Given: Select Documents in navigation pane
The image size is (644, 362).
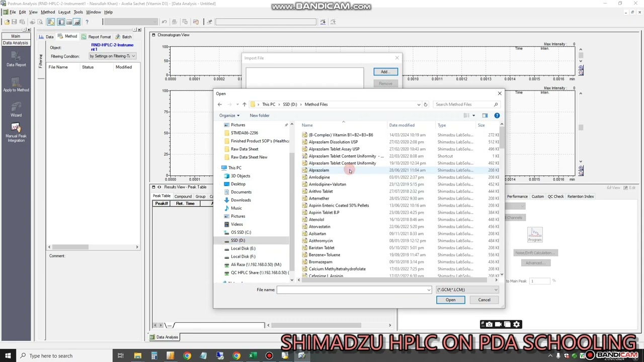Looking at the screenshot, I should 241,192.
